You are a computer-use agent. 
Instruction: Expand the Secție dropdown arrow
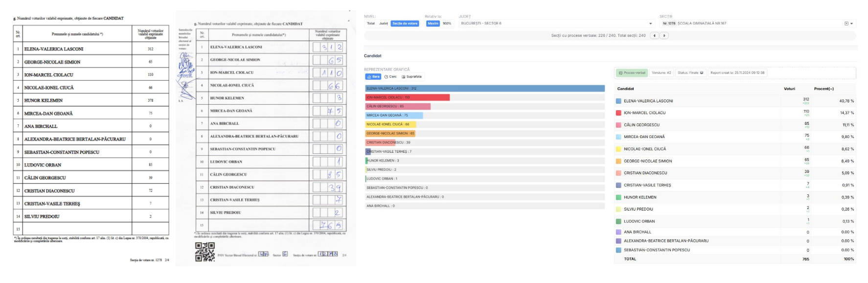coord(852,24)
